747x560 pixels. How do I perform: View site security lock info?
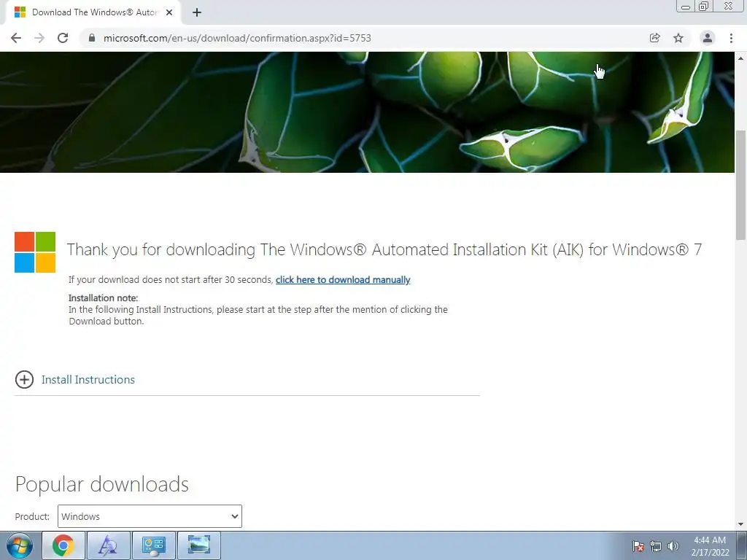coord(92,38)
